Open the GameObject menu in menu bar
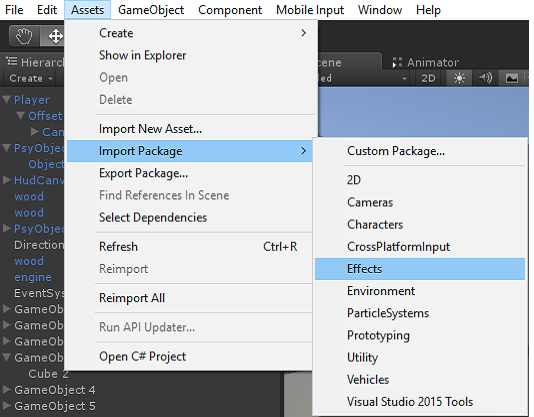Screen dimensions: 534x417 (x=151, y=10)
